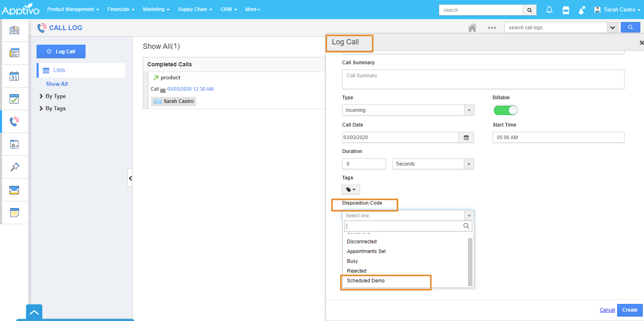
Task: Open the 03/03/2020 12:30 AM call link
Action: 190,89
